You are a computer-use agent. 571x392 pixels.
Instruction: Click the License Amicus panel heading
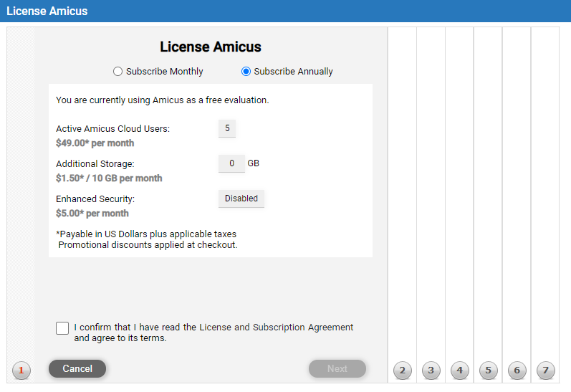[211, 47]
